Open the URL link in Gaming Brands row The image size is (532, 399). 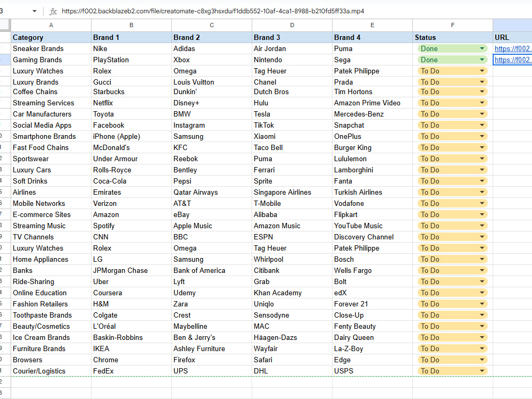[513, 60]
